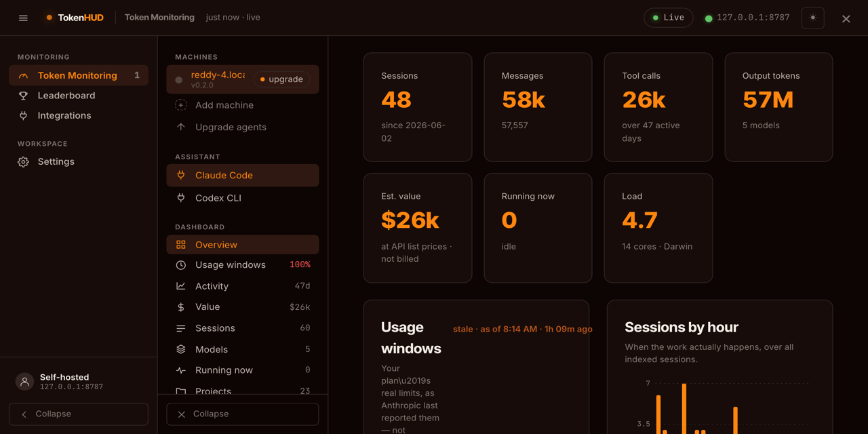The width and height of the screenshot is (868, 434).
Task: Click the Output tokens 57M card
Action: point(778,107)
